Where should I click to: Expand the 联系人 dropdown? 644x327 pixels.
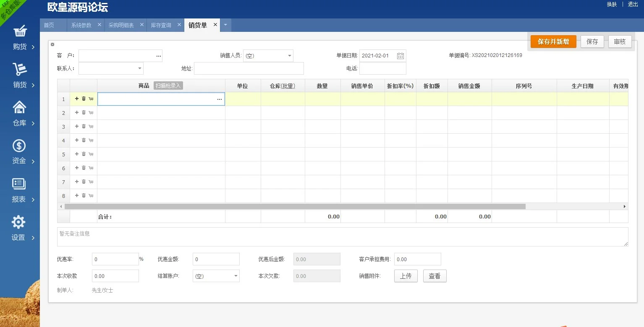(139, 68)
